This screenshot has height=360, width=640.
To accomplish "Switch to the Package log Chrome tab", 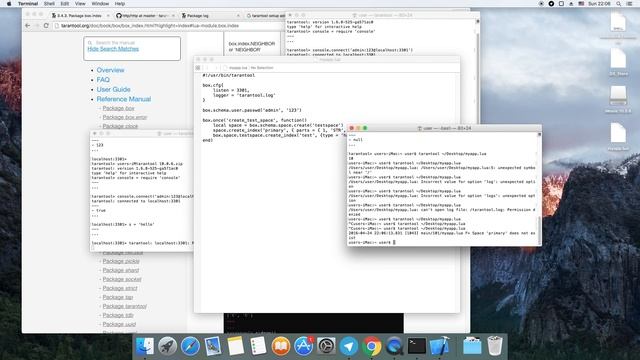I will point(210,16).
